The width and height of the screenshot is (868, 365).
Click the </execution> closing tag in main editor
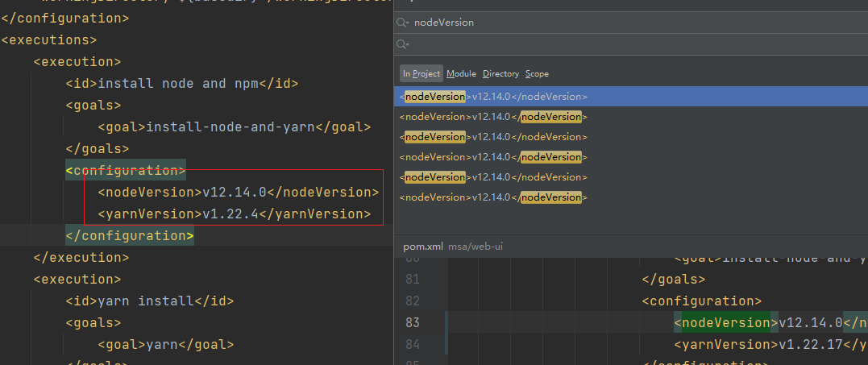81,257
